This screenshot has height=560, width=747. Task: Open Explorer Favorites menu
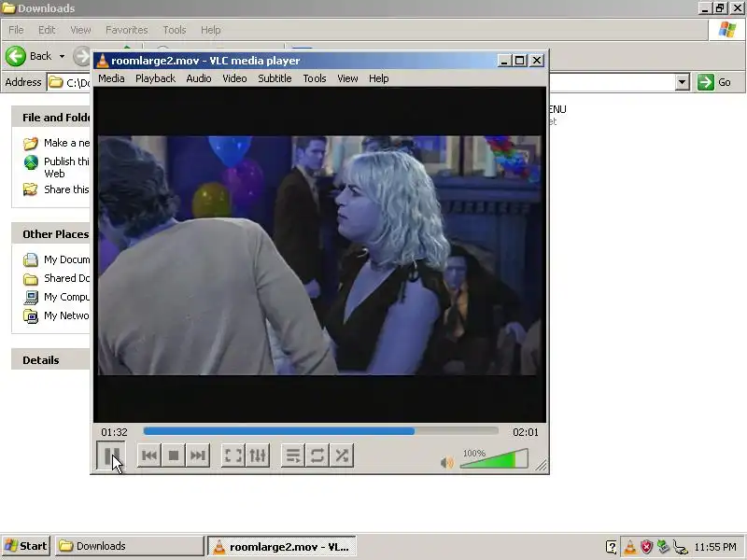(127, 30)
